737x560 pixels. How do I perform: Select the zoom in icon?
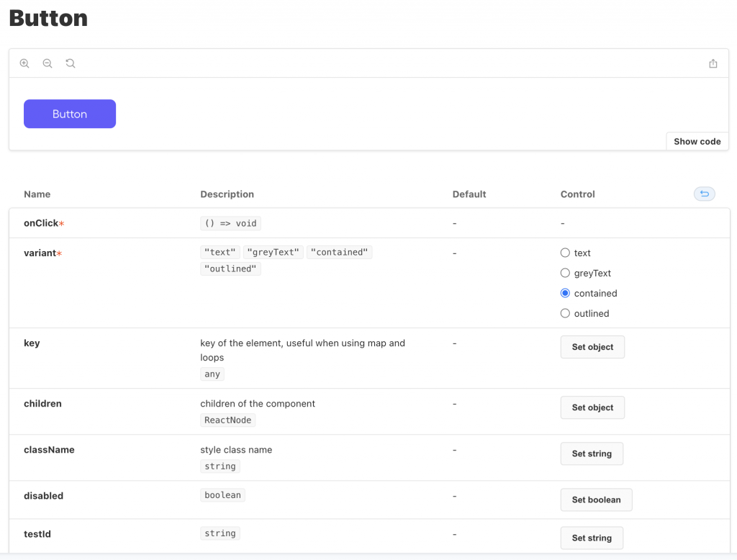tap(24, 63)
